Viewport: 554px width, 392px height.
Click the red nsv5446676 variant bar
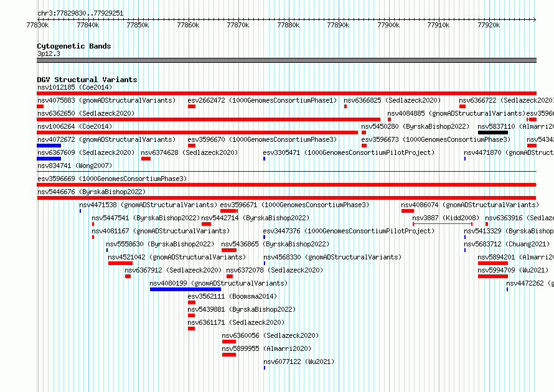coord(286,198)
